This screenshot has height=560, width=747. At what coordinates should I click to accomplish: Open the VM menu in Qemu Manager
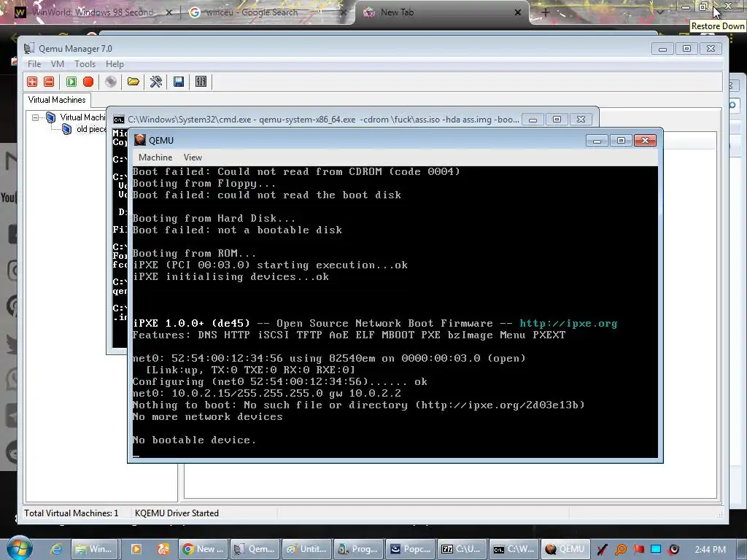(57, 64)
